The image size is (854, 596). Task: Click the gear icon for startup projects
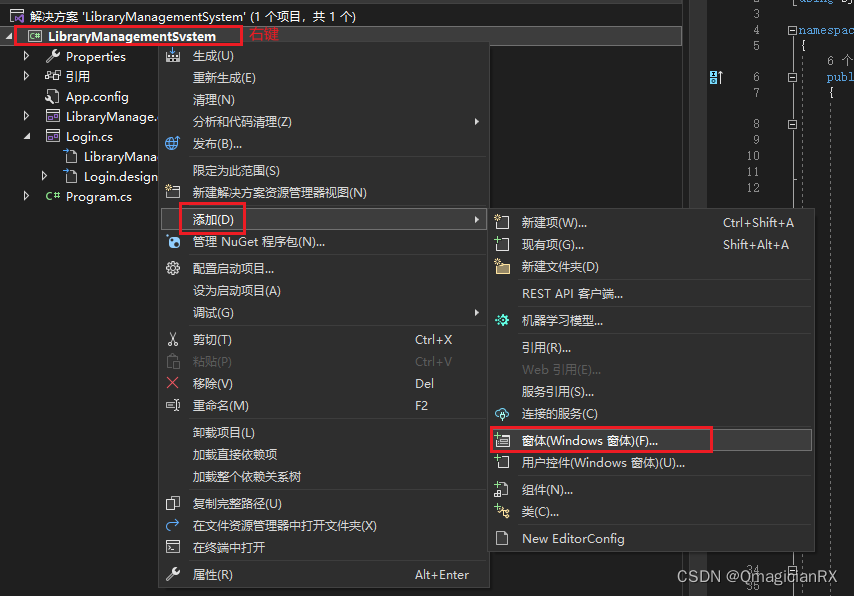point(173,268)
